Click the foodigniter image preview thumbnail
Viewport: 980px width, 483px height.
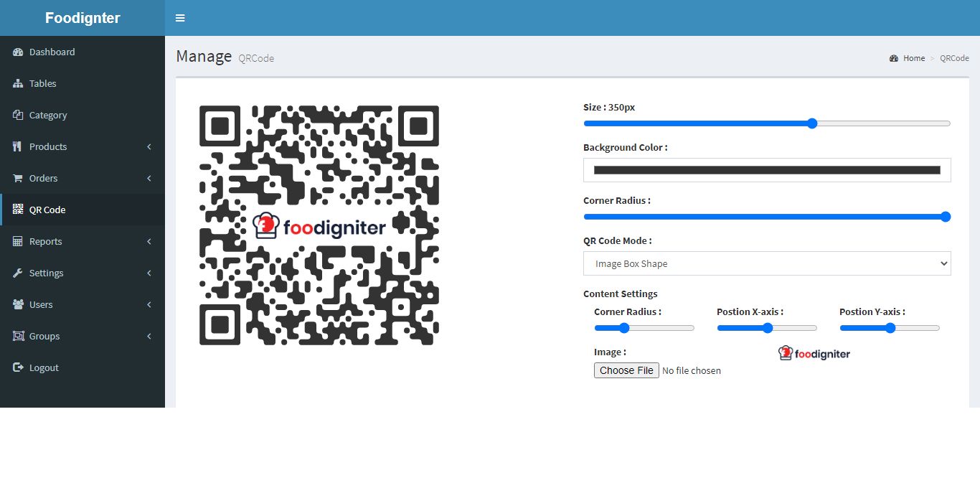click(x=814, y=353)
